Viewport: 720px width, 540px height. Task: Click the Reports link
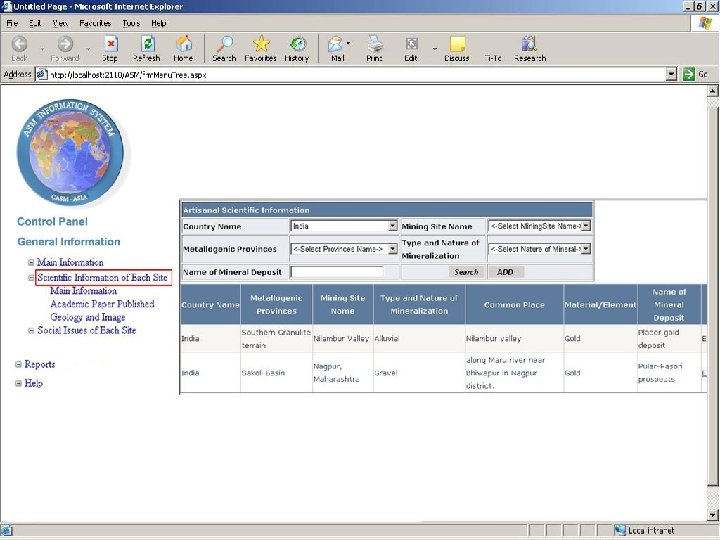39,365
